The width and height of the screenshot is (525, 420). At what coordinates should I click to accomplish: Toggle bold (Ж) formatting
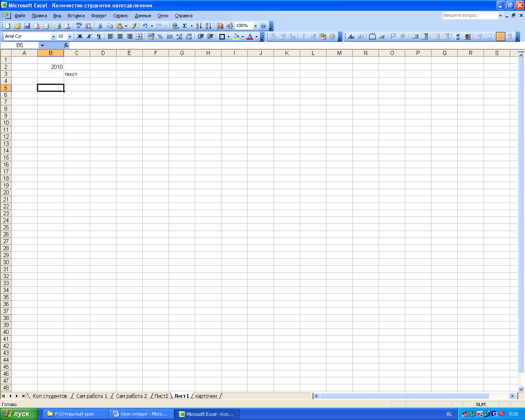pyautogui.click(x=80, y=37)
